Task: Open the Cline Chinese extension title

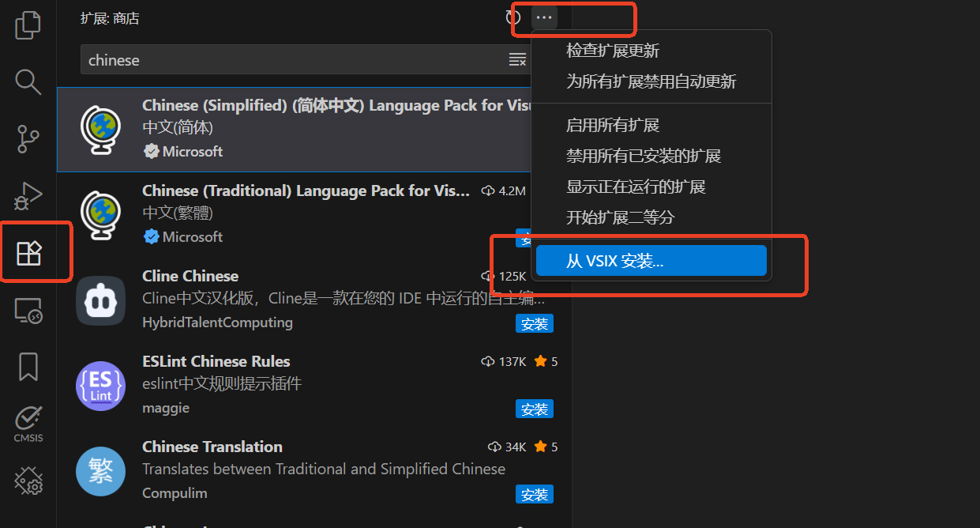Action: tap(190, 276)
